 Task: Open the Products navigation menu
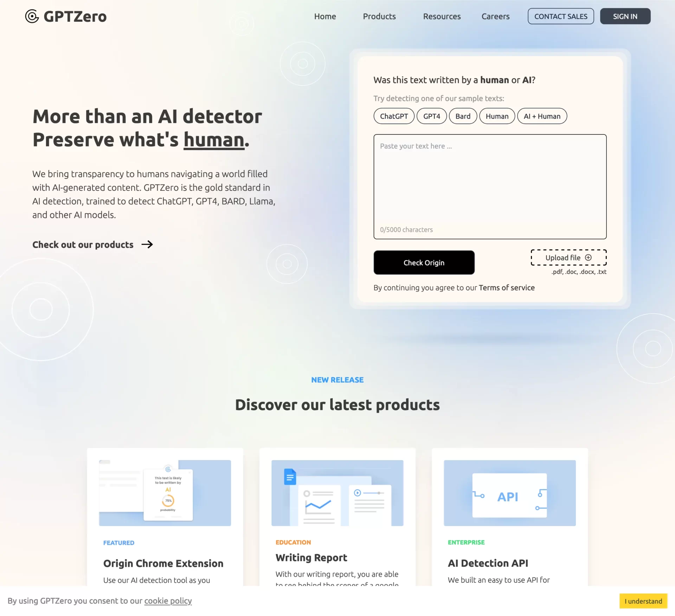[379, 16]
